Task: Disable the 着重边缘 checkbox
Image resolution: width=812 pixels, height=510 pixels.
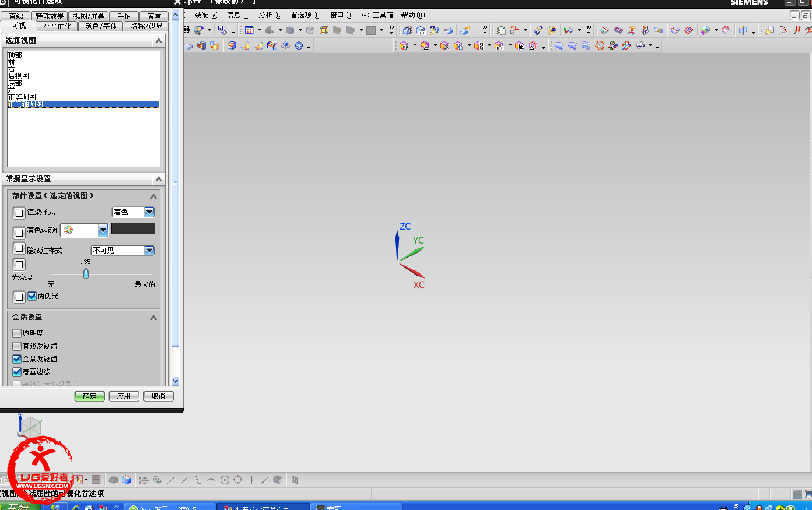Action: pos(17,372)
